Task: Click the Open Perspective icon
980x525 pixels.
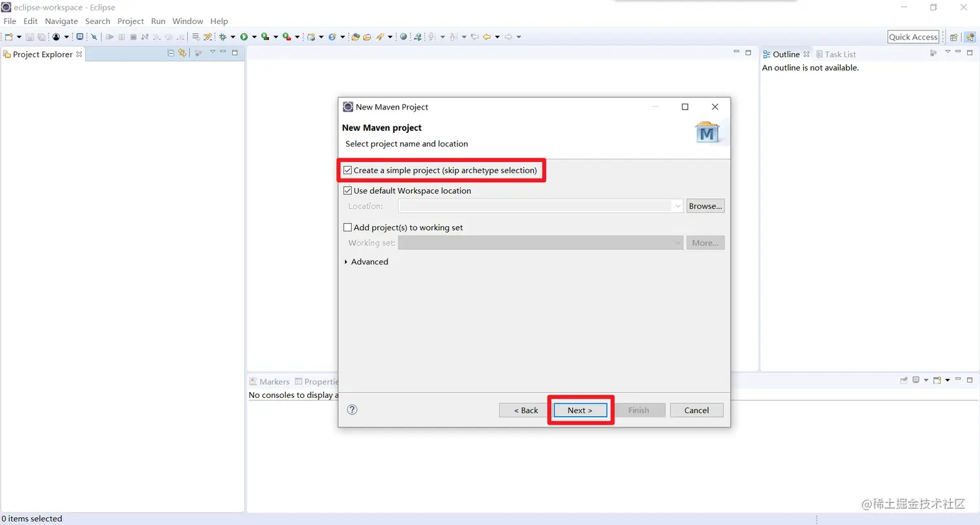Action: (953, 37)
